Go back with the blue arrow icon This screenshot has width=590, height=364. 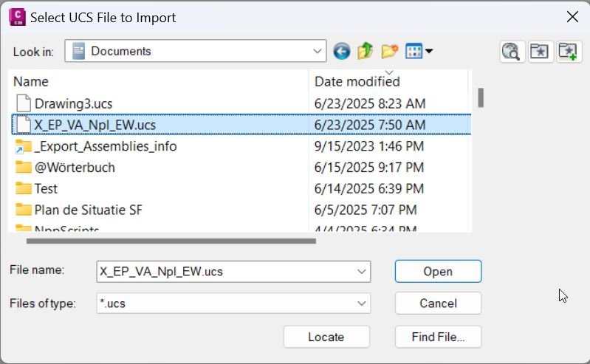[341, 51]
